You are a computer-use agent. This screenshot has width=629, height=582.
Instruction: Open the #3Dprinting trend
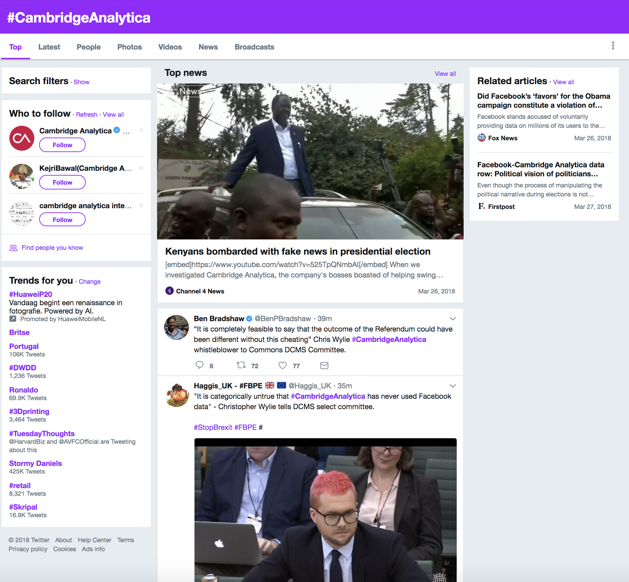[29, 412]
